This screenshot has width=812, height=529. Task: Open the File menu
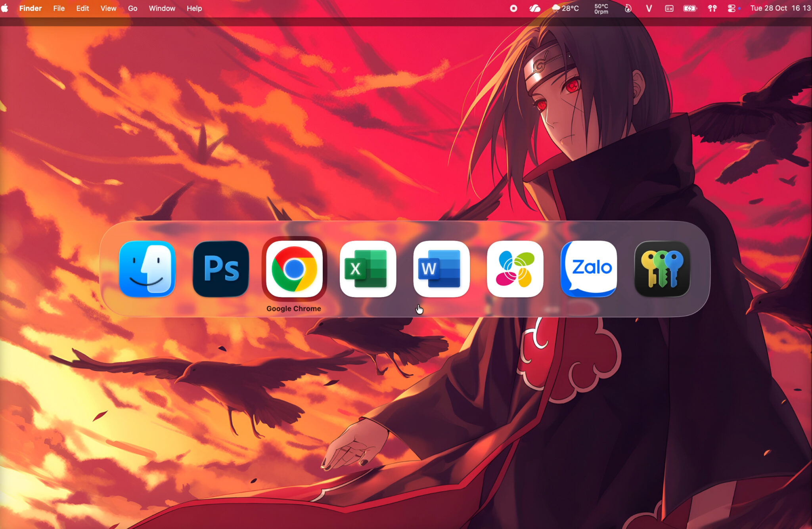coord(59,8)
